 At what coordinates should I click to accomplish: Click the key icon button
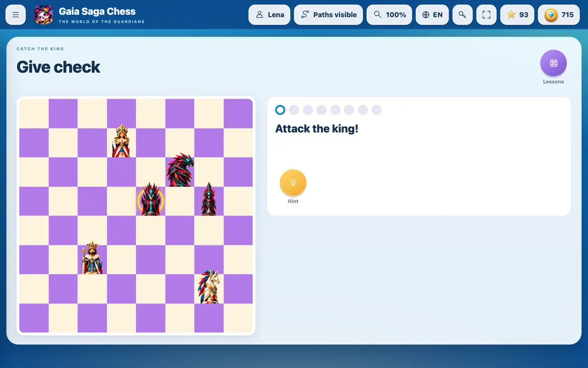pyautogui.click(x=463, y=15)
